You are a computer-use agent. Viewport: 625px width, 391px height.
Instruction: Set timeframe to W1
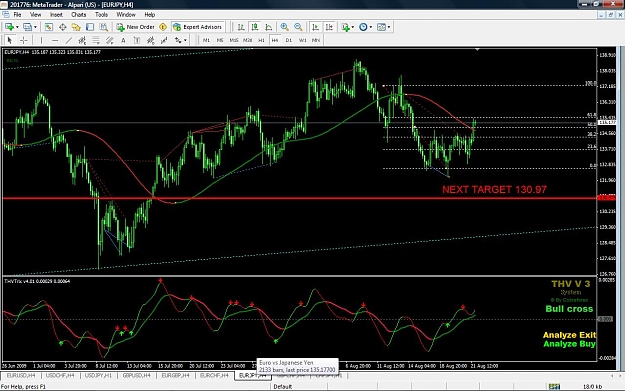tap(303, 40)
